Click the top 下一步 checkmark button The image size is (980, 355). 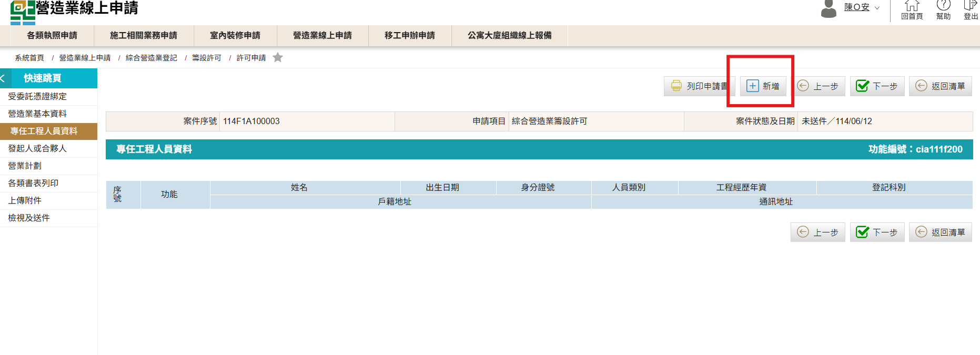click(x=877, y=86)
